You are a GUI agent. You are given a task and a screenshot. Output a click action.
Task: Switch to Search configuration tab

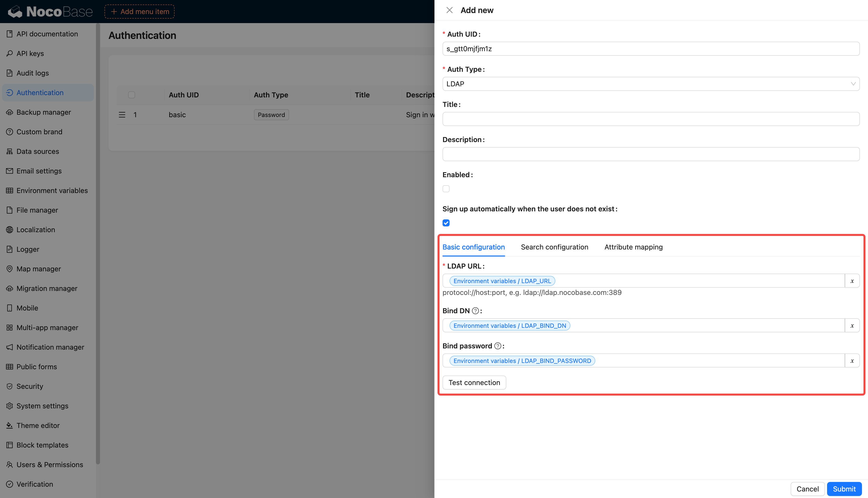coord(554,247)
